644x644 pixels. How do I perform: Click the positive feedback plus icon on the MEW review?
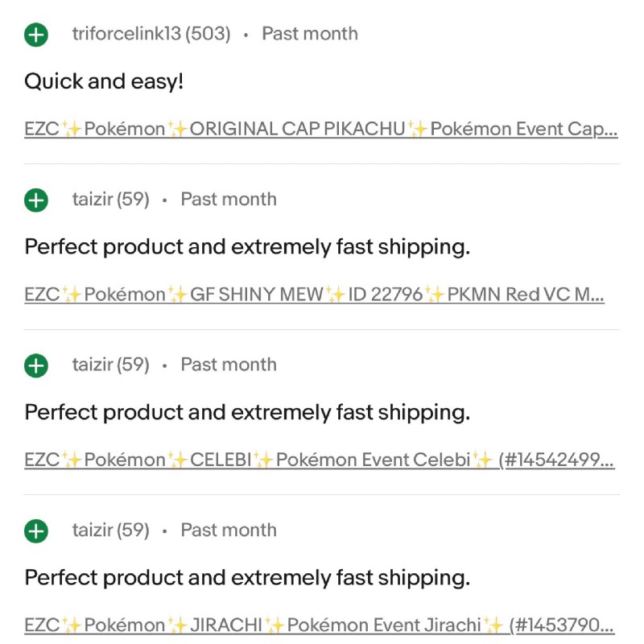tap(35, 200)
